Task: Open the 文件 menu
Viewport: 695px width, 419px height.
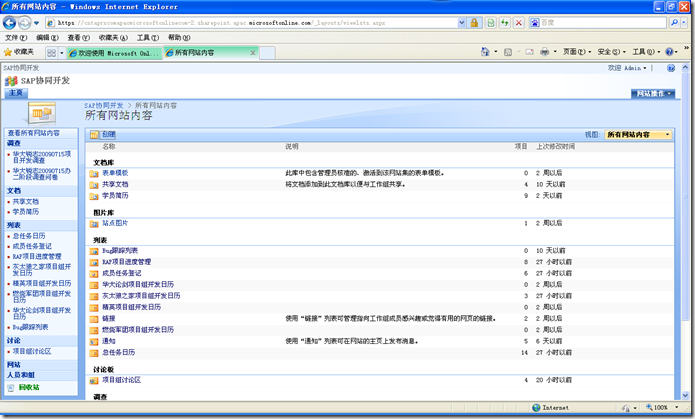Action: point(16,38)
